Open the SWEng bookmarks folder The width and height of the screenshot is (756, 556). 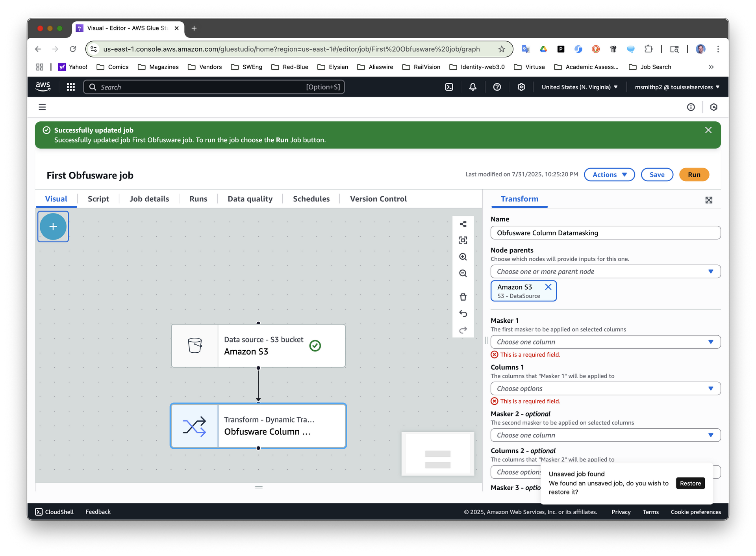coord(246,67)
